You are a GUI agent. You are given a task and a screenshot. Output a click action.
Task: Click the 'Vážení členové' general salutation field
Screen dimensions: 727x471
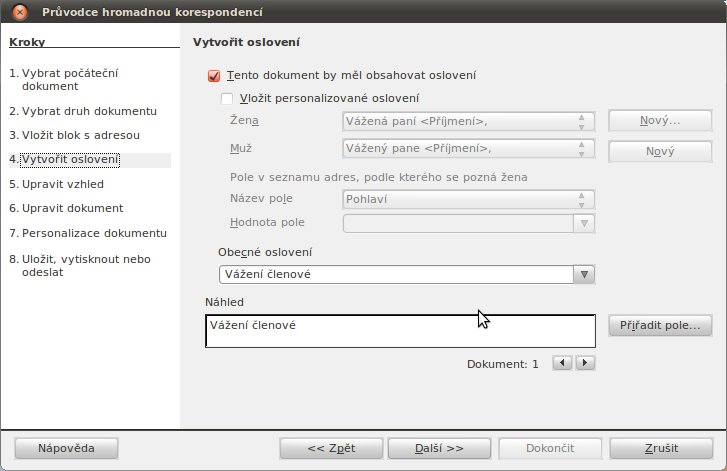coord(396,274)
